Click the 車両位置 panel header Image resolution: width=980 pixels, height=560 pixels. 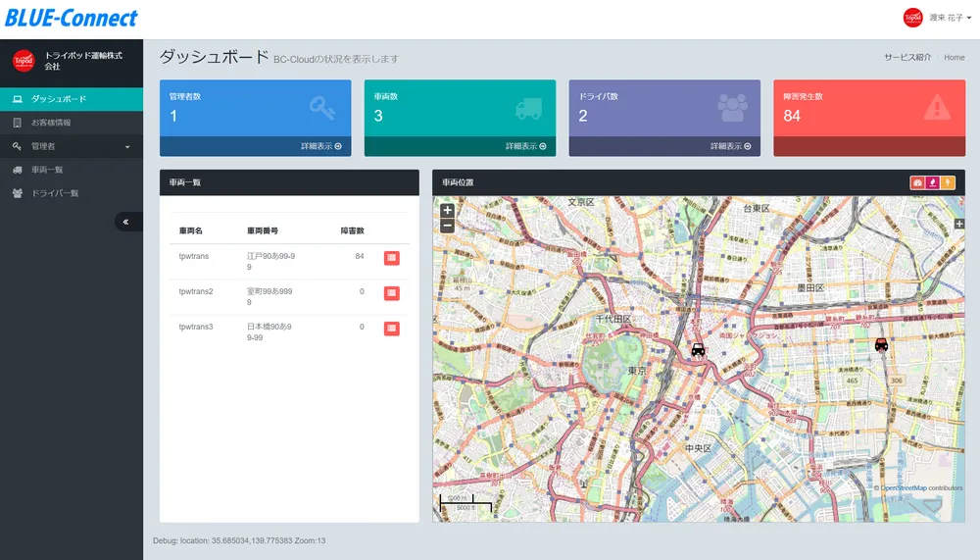pos(699,182)
